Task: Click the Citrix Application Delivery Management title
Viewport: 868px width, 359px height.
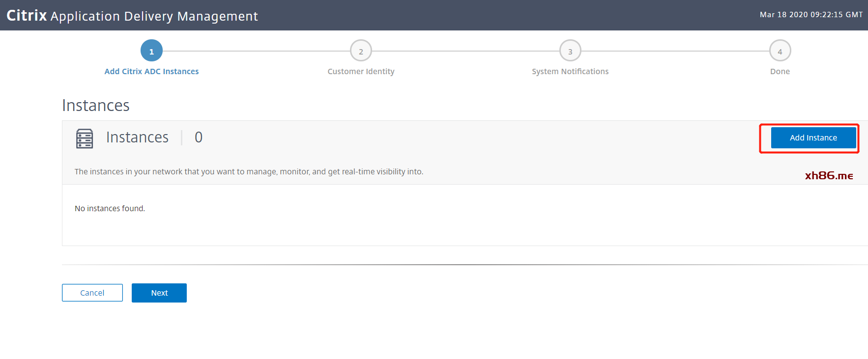Action: [132, 16]
